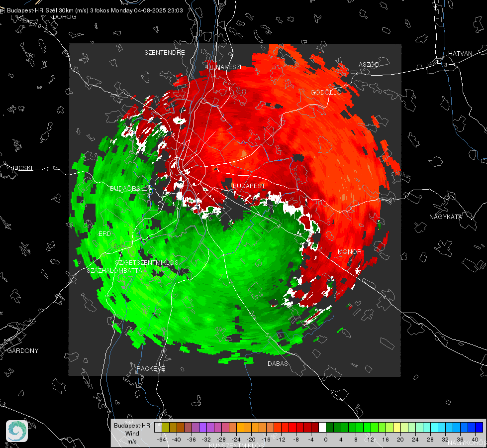487x448 pixels.
Task: Click the DOROG label near top left
Action: tap(65, 17)
